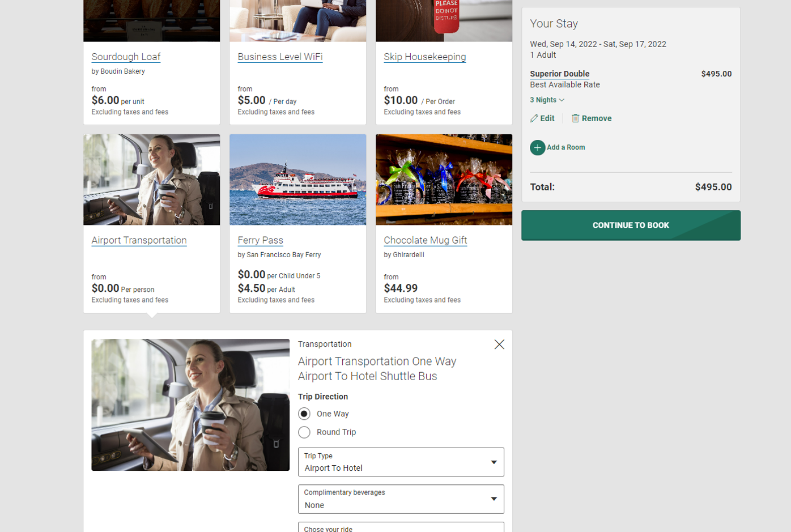Close the Transportation details panel
The height and width of the screenshot is (532, 791).
(499, 344)
